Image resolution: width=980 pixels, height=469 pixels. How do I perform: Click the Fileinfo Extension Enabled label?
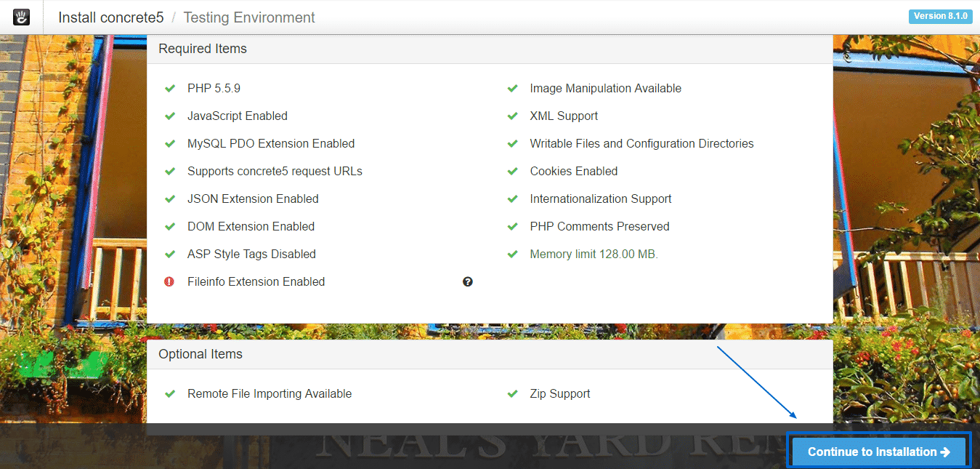[256, 281]
